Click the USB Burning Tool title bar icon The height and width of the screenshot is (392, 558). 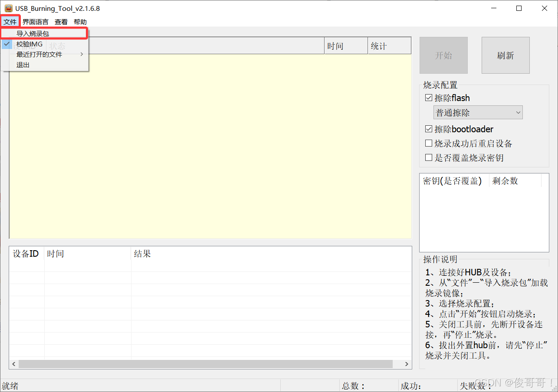pos(8,8)
